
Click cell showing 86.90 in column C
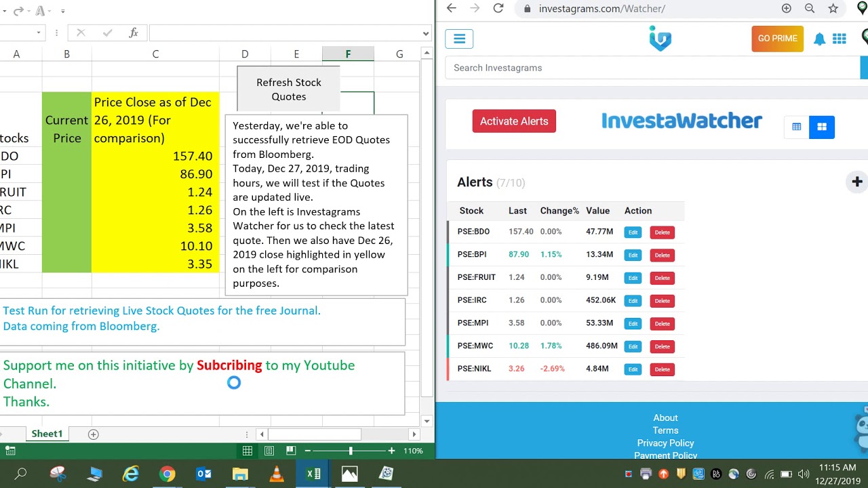[x=155, y=174]
